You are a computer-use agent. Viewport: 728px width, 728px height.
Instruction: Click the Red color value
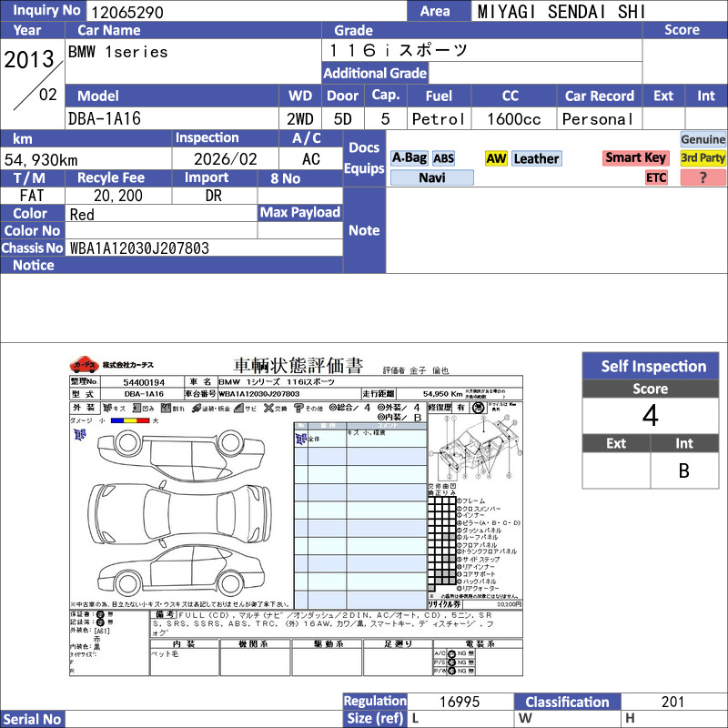tap(82, 215)
